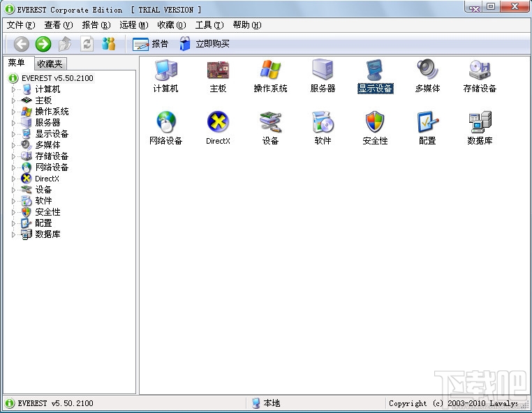Expand the 多媒体 tree node arrow
This screenshot has width=532, height=413.
click(x=13, y=146)
